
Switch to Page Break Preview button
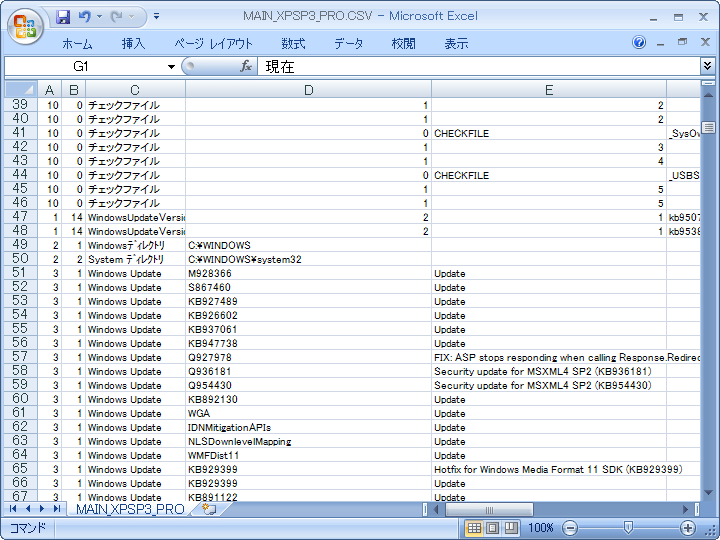coord(512,528)
